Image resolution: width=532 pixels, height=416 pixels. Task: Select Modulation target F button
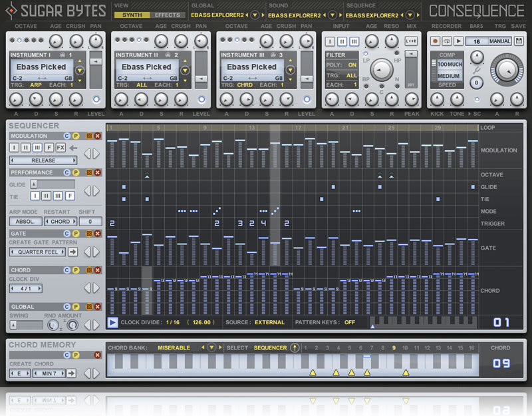coord(49,148)
